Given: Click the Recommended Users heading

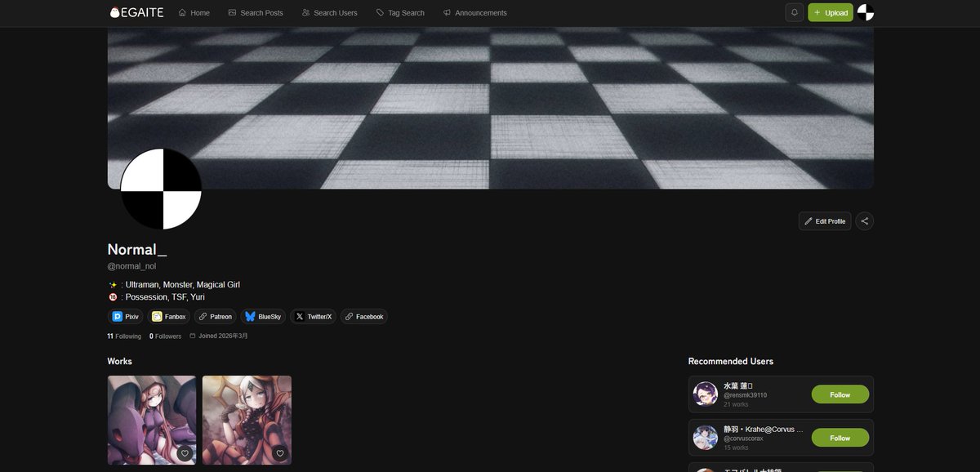Looking at the screenshot, I should pyautogui.click(x=731, y=361).
